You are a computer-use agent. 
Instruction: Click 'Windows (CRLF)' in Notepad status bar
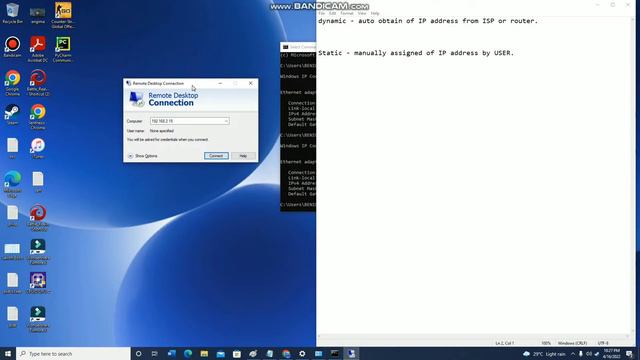tap(572, 343)
